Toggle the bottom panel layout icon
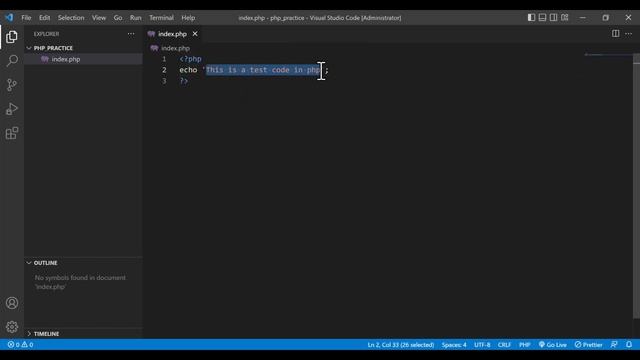640x360 pixels. pos(542,18)
